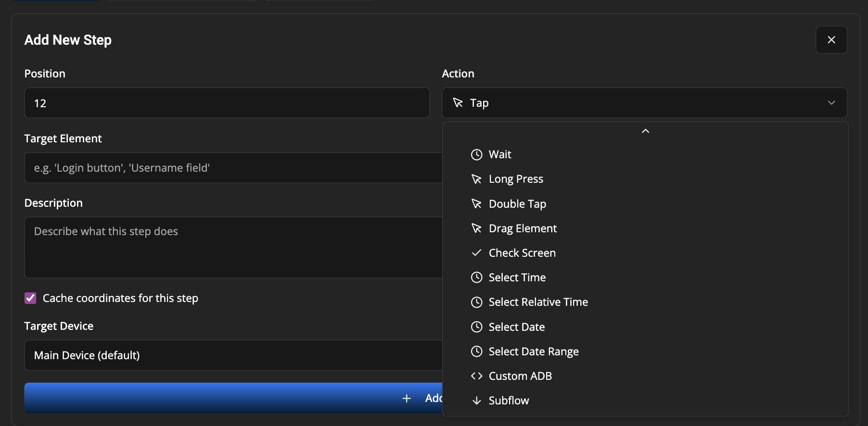
Task: Click the Action dropdown chevron arrow
Action: click(x=831, y=103)
